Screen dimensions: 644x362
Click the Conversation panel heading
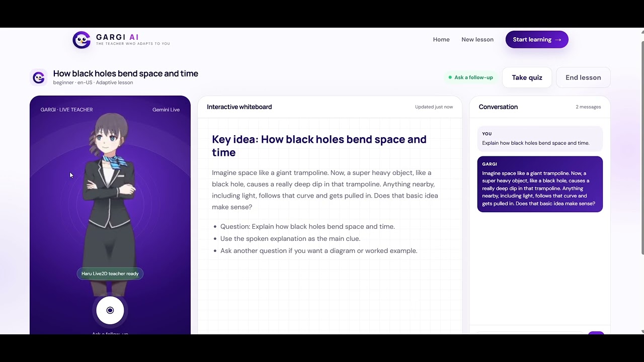(498, 107)
